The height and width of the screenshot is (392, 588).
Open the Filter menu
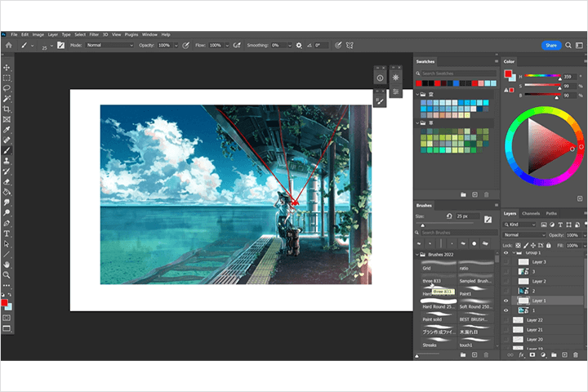[x=94, y=34]
